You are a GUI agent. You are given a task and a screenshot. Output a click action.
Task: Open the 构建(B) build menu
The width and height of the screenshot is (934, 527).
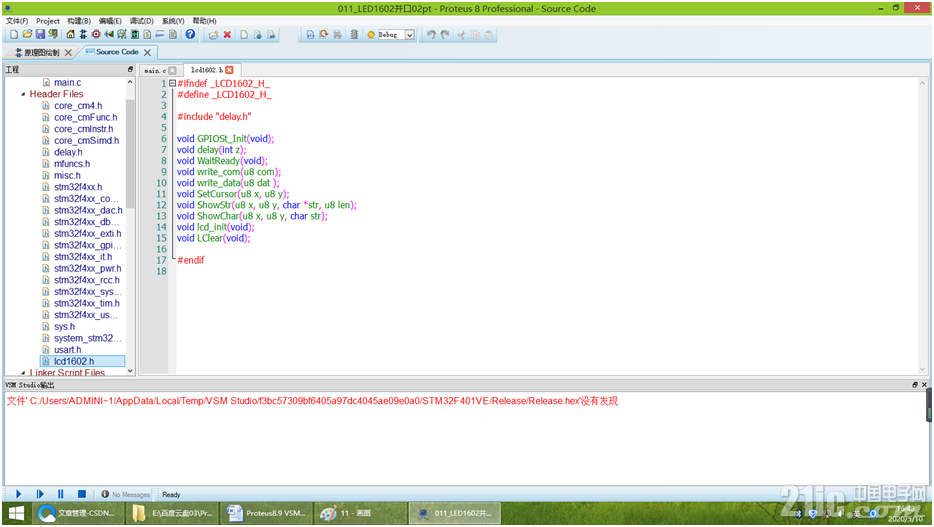point(79,21)
